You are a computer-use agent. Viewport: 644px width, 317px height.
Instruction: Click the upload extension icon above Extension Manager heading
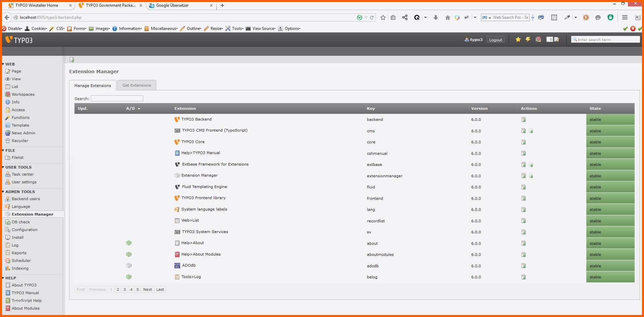[72, 60]
